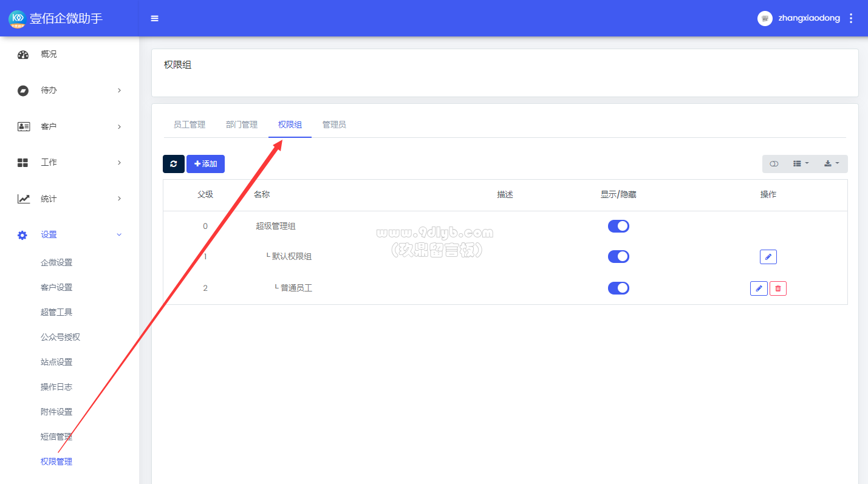Screen dimensions: 868x484
Task: Click the 工作 grid icon
Action: 23,163
